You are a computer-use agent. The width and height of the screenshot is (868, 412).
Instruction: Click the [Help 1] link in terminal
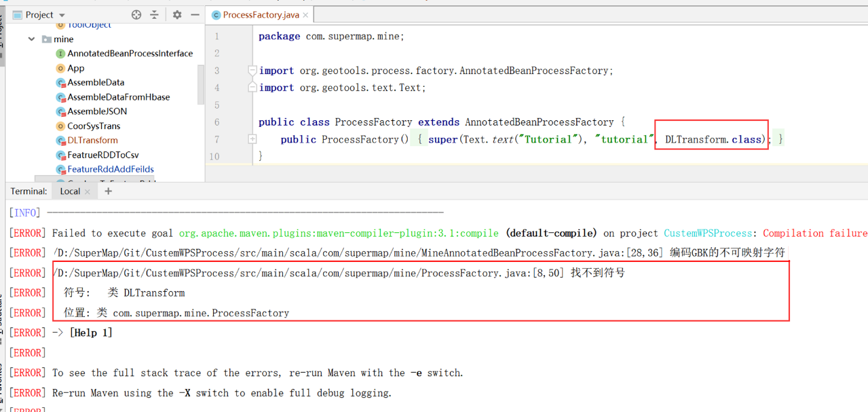tap(91, 333)
